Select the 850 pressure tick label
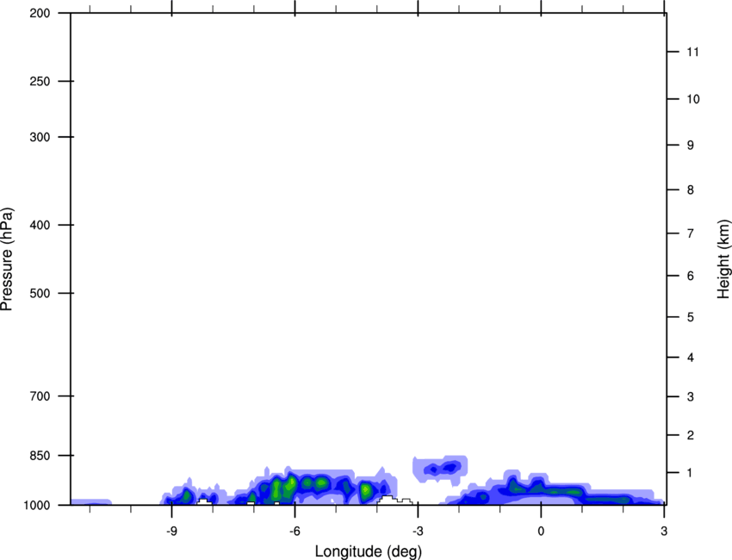The image size is (732, 560). click(x=40, y=456)
